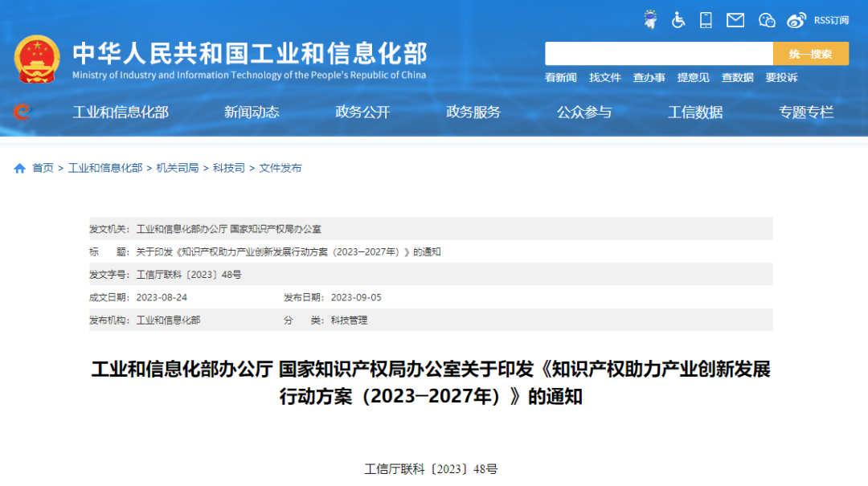The width and height of the screenshot is (868, 486).
Task: Click the centered document number below headline
Action: pyautogui.click(x=431, y=469)
